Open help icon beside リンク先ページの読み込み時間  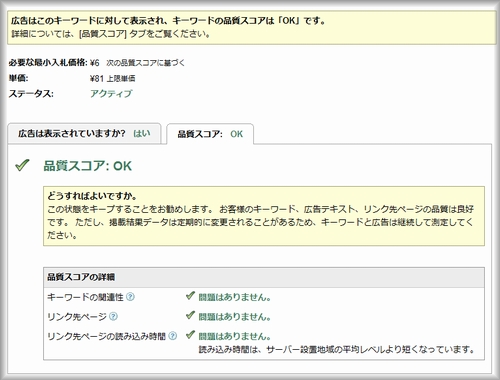[x=173, y=336]
